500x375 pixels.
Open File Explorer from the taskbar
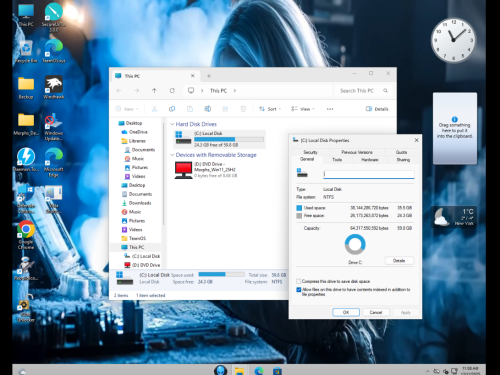[239, 371]
